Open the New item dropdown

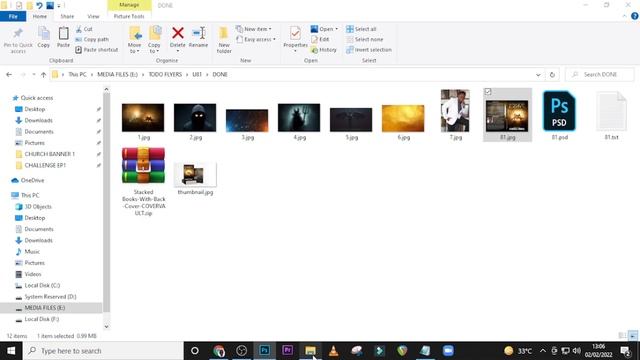[x=253, y=29]
